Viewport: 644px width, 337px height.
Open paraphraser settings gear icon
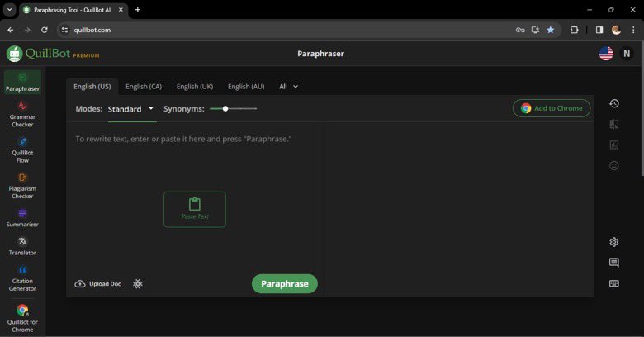(614, 242)
